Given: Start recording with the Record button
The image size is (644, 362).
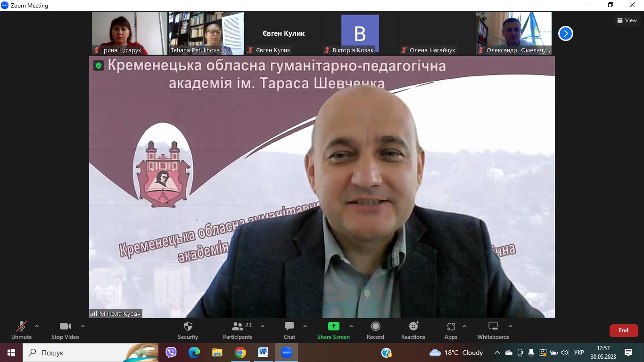Looking at the screenshot, I should (375, 327).
